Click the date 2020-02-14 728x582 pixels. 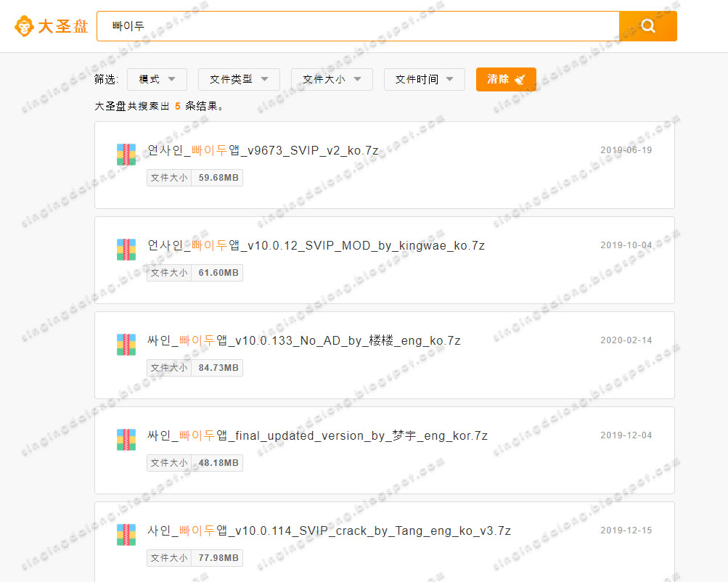pyautogui.click(x=626, y=340)
